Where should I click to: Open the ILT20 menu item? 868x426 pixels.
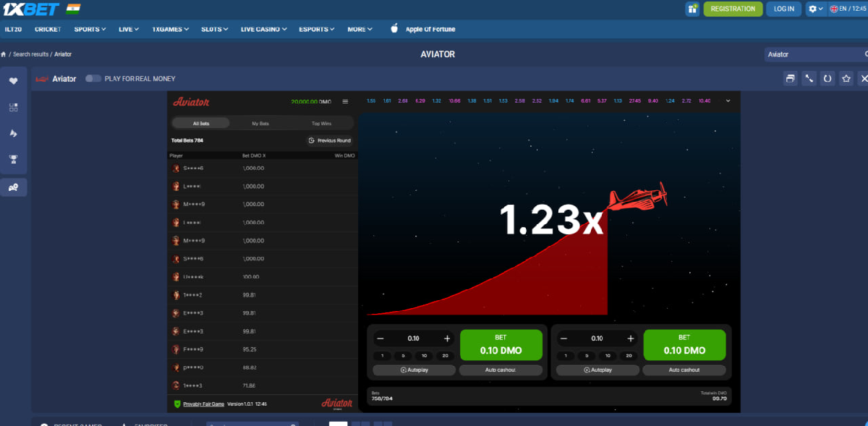[12, 29]
